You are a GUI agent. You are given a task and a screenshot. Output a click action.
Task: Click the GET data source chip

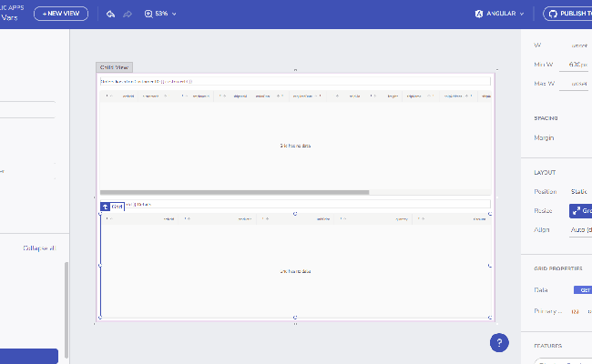(x=583, y=290)
